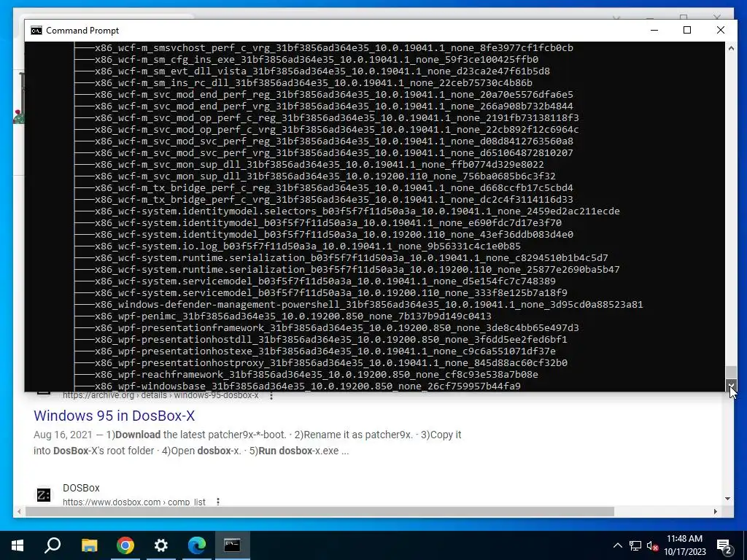
Task: Click the browser scroll left arrow
Action: 19,511
